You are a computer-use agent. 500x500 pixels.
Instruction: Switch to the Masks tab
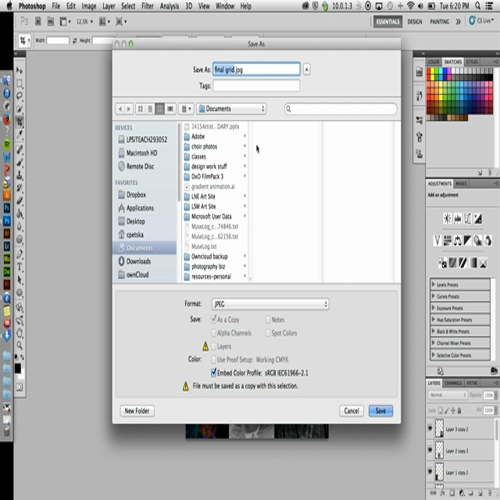pyautogui.click(x=461, y=184)
